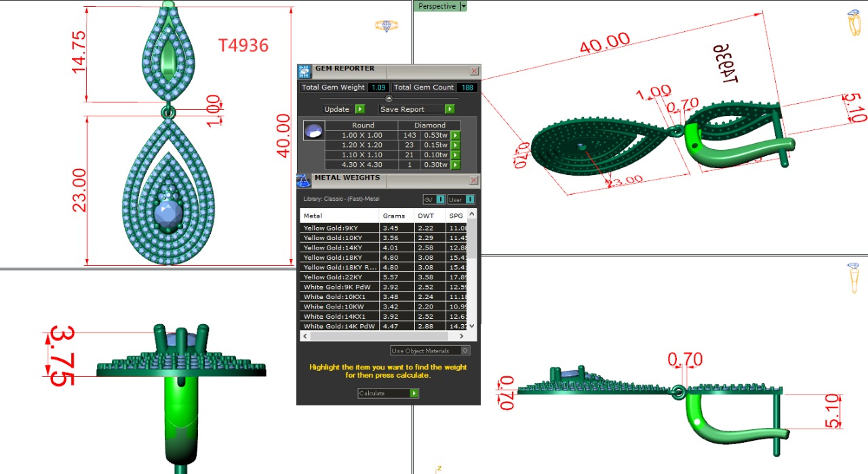Click the metal list scroll up arrow
Image resolution: width=868 pixels, height=474 pixels.
coord(472,213)
